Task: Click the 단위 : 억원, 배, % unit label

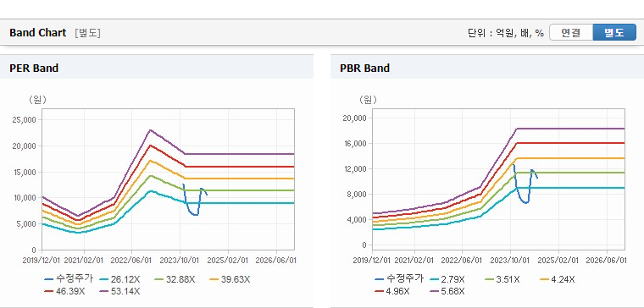Action: [x=506, y=33]
